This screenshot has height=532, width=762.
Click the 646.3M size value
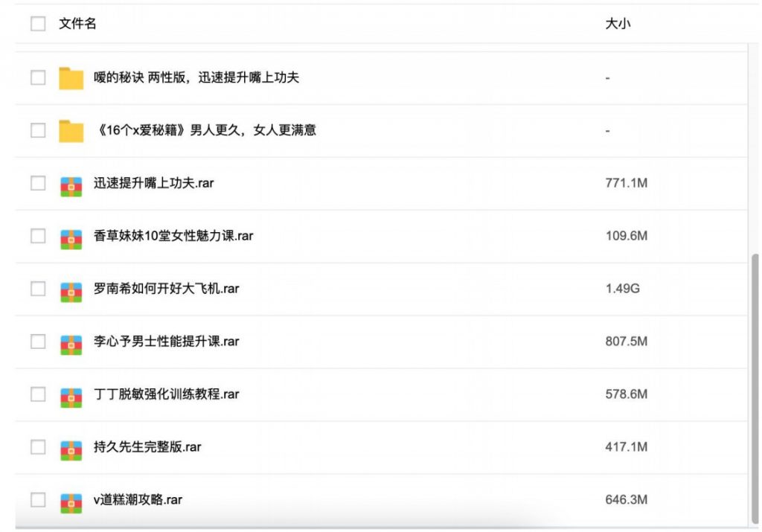(627, 500)
